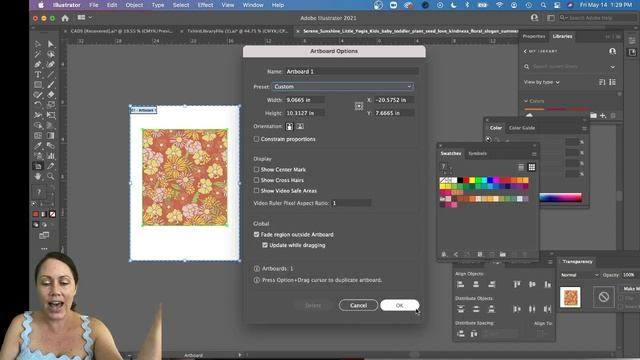This screenshot has width=640, height=360.
Task: Enable Show Cross Hairs checkbox
Action: tap(256, 180)
